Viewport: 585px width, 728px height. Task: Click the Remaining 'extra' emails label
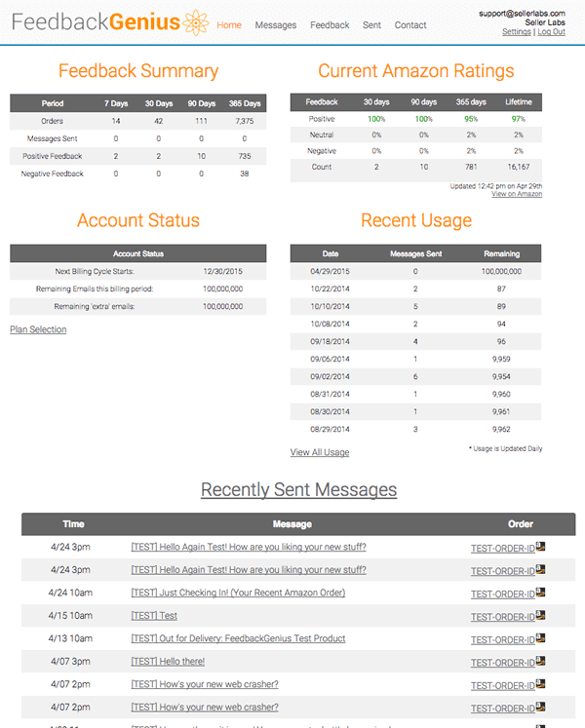tap(95, 306)
